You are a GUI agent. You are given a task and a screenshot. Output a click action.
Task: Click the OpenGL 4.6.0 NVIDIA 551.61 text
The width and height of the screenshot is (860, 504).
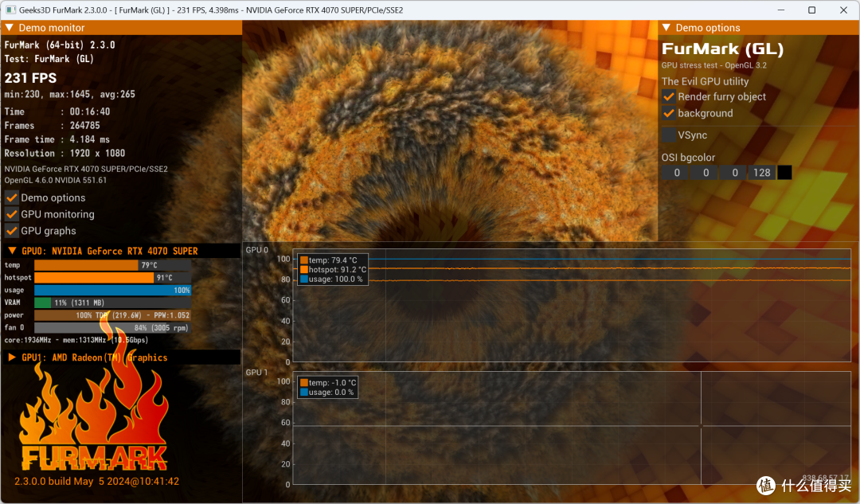(x=56, y=180)
